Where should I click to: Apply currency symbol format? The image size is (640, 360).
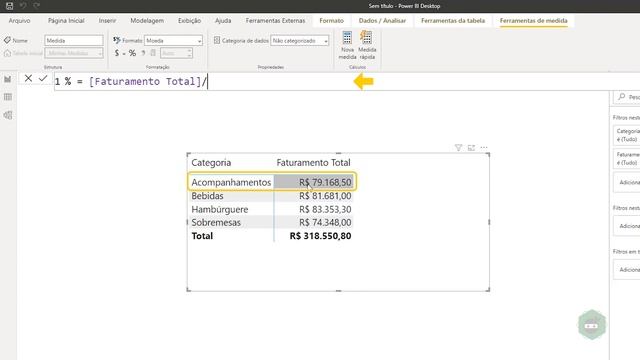117,53
